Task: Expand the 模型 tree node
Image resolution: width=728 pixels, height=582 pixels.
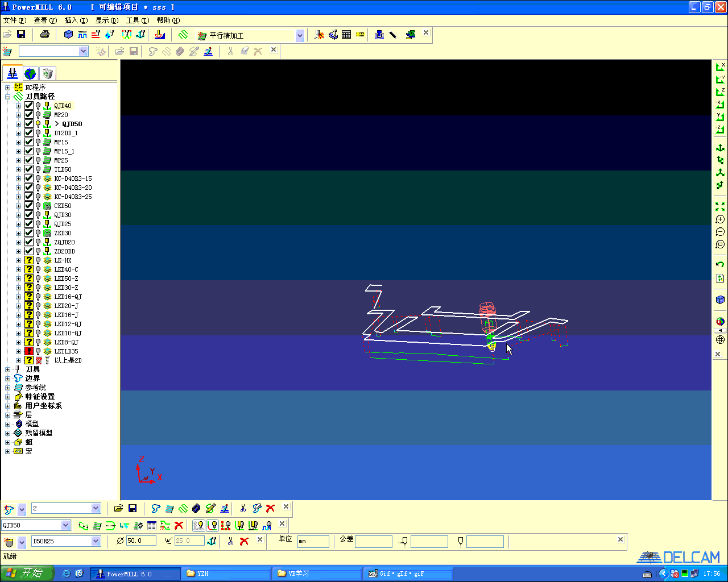Action: [8, 424]
